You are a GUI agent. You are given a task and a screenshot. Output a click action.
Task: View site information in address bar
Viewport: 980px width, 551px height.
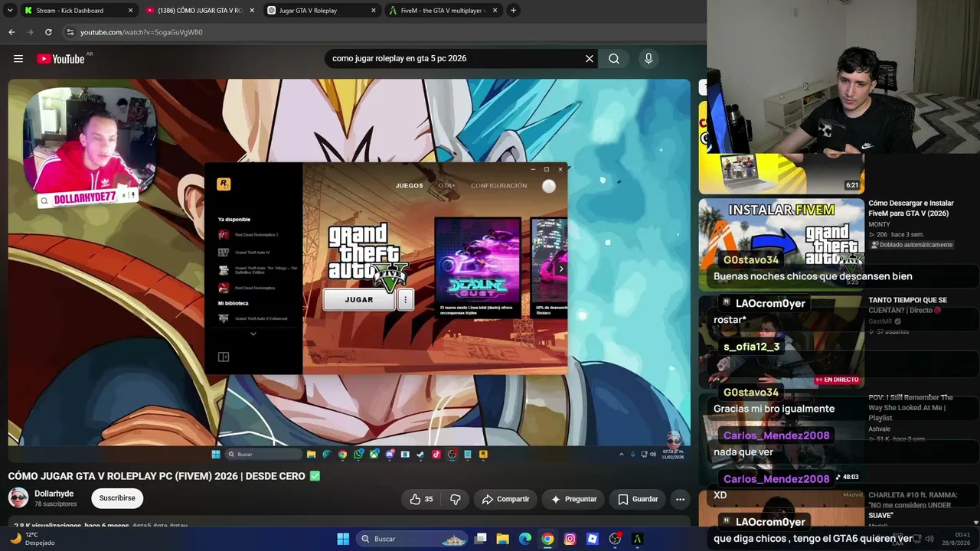coord(70,32)
